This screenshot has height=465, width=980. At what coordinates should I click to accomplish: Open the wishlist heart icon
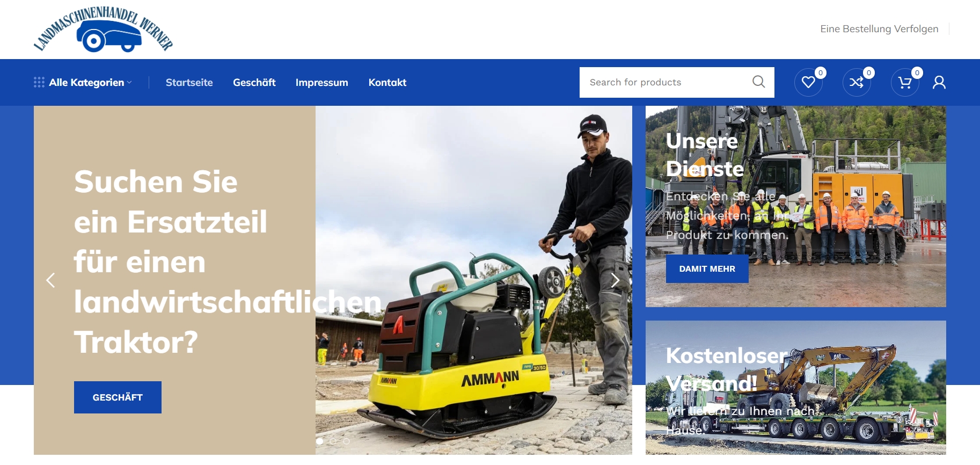(808, 82)
